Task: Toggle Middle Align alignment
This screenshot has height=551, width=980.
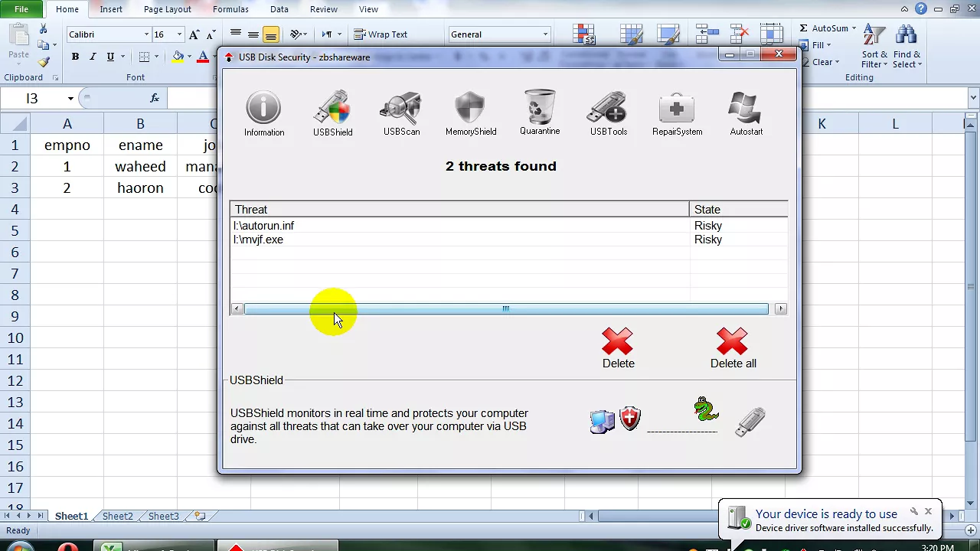Action: (253, 34)
